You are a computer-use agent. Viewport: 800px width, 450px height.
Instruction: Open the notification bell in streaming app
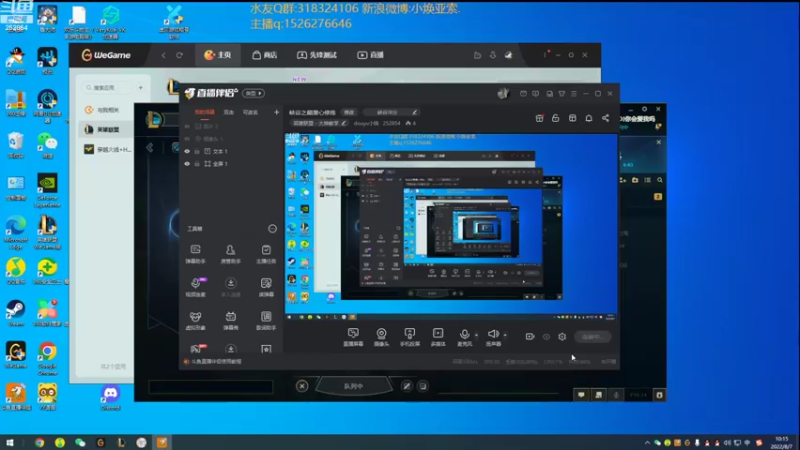click(x=589, y=118)
